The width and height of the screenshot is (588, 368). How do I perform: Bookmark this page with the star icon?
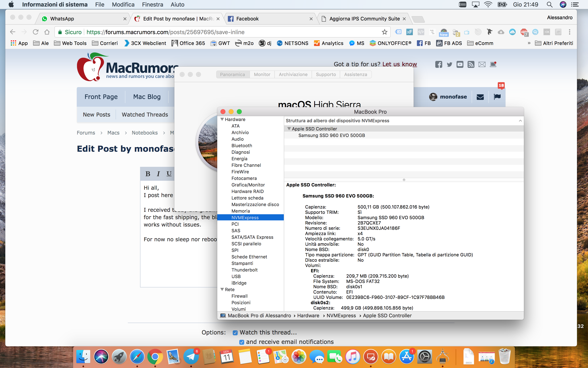pos(384,32)
